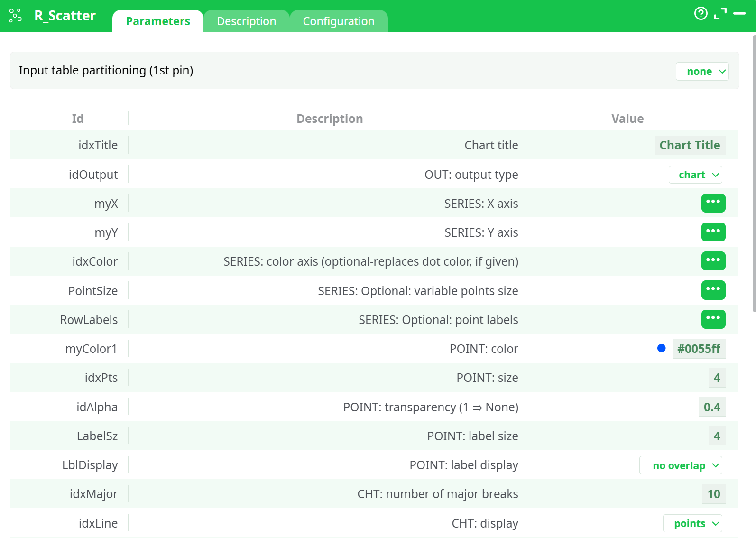Switch to the Description tab
Screen dimensions: 756x538
point(246,21)
